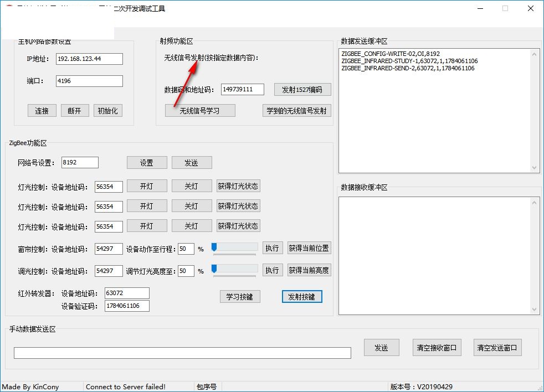Focus the 网络号设置 input field
This screenshot has height=392, width=544.
tap(80, 162)
